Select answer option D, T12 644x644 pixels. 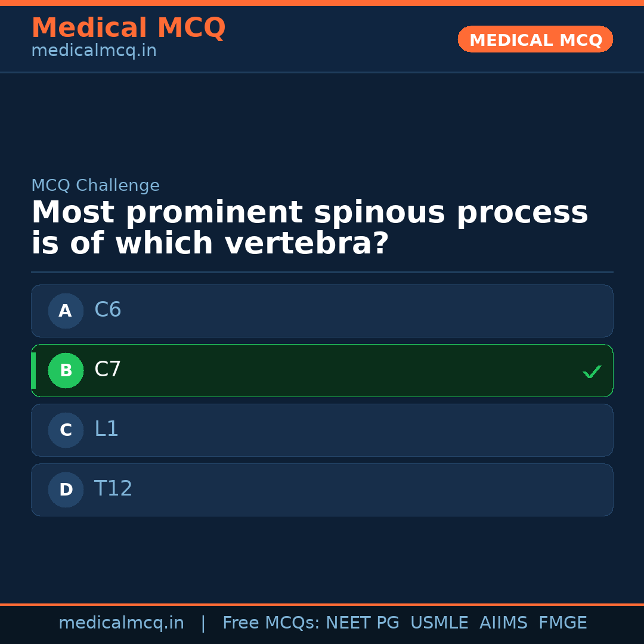pyautogui.click(x=322, y=490)
